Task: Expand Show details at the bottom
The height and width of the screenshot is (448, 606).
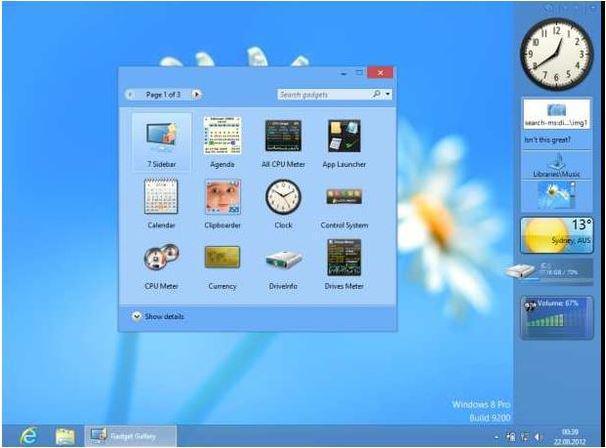Action: [136, 316]
